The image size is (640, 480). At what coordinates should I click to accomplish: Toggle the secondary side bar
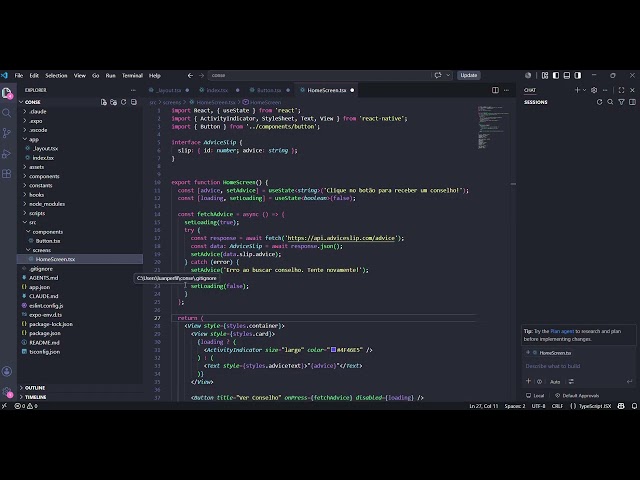[578, 76]
